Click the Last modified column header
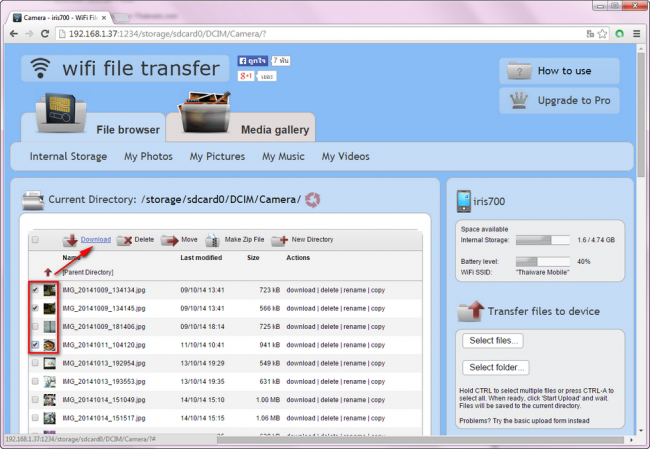The width and height of the screenshot is (650, 449). tap(201, 257)
